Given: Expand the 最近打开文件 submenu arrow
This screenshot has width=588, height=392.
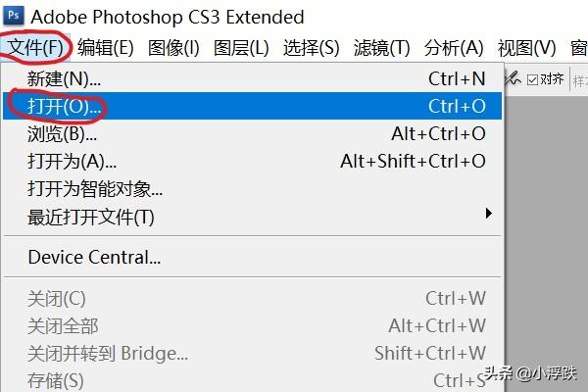Looking at the screenshot, I should 488,214.
